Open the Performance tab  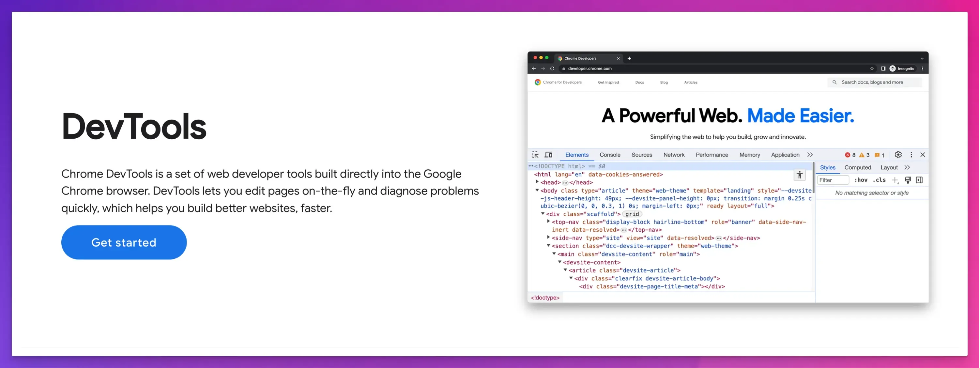point(712,155)
